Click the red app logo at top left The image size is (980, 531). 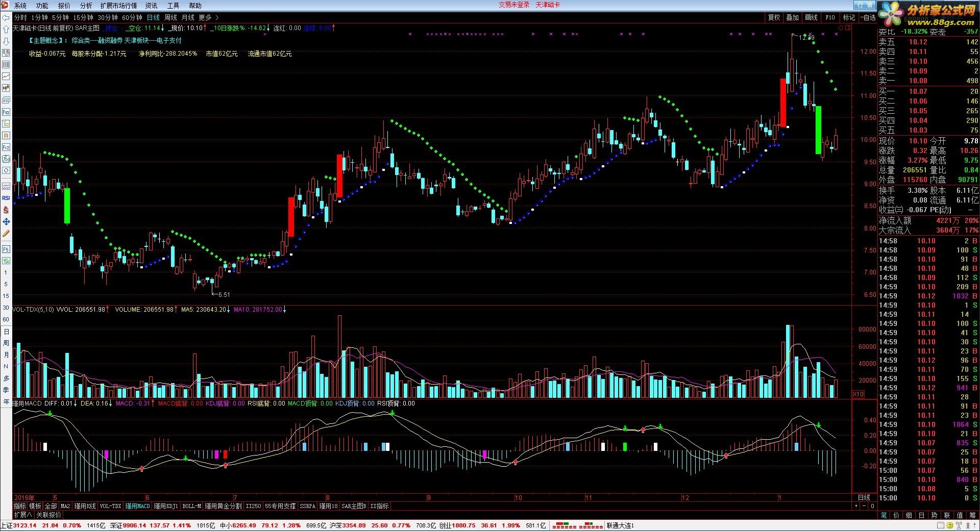click(5, 5)
